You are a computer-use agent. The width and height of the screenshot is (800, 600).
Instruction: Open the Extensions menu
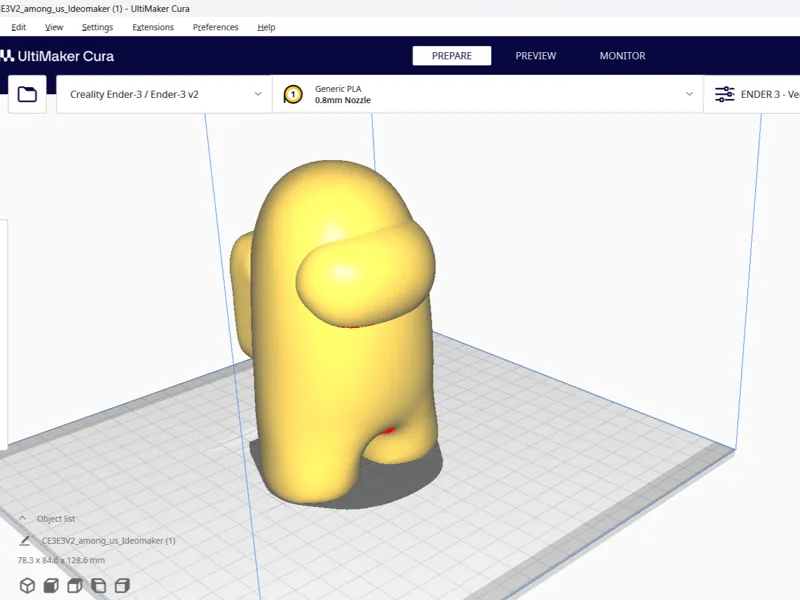[153, 27]
